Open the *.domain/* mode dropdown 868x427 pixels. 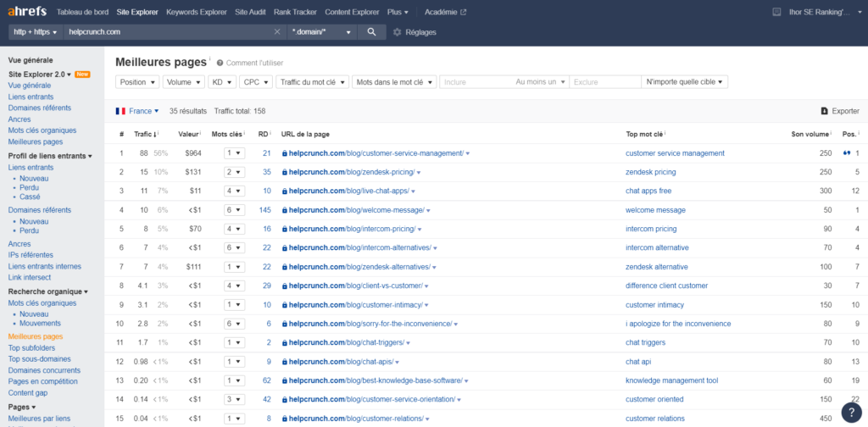pos(321,32)
